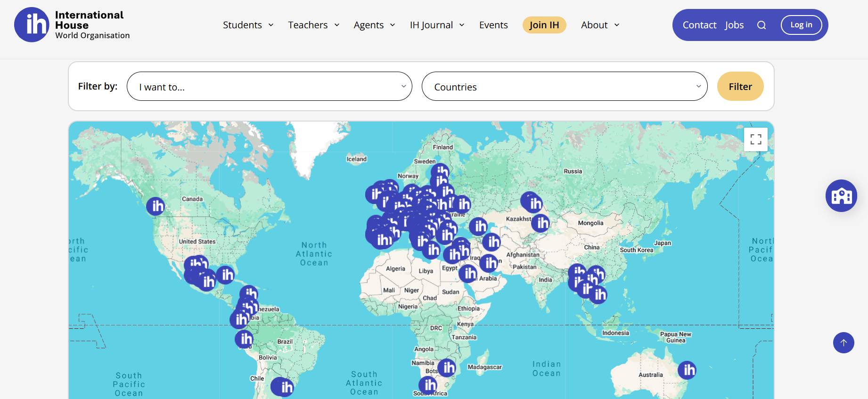Open the "I want to..." dropdown
This screenshot has height=399, width=868.
click(269, 87)
